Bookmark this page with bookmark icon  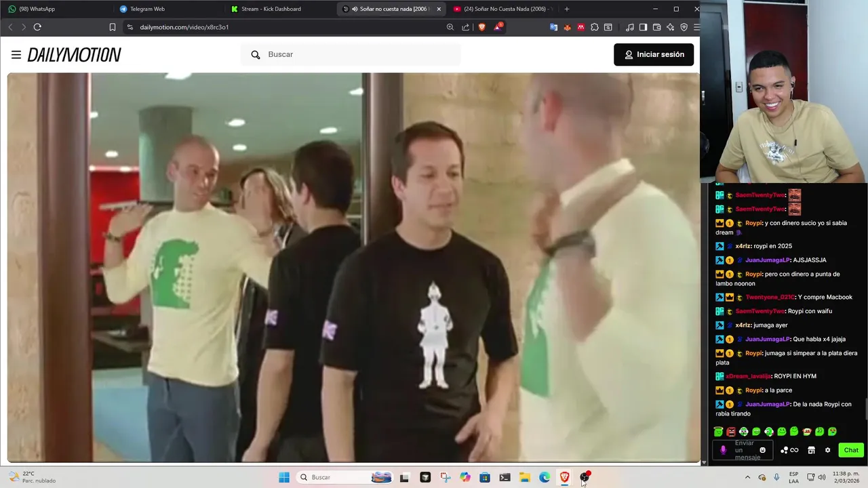click(x=113, y=27)
